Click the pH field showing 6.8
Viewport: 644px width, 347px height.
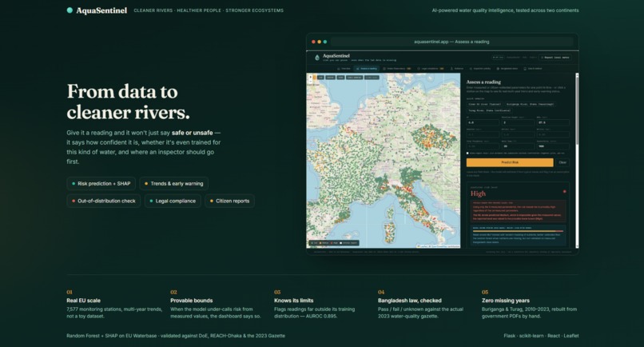pos(483,122)
